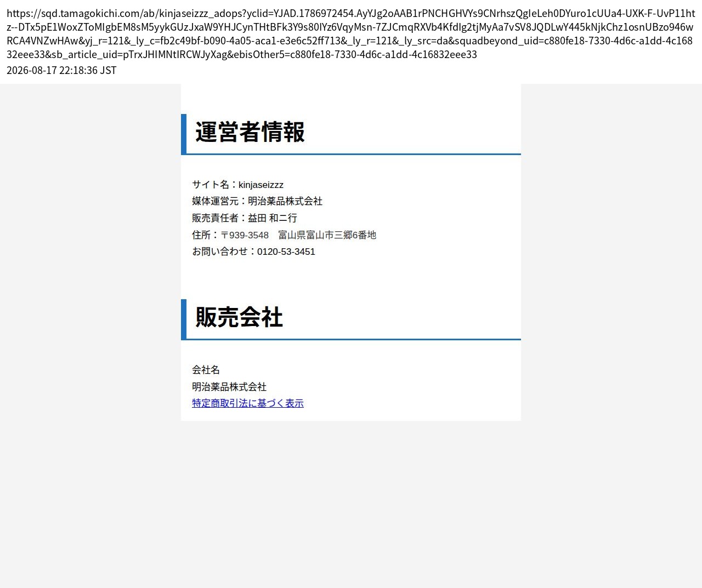
Task: Click the 会社名 label
Action: 206,370
